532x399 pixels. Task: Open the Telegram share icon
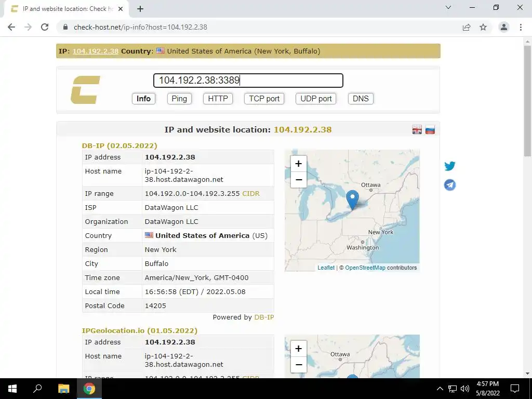(450, 185)
